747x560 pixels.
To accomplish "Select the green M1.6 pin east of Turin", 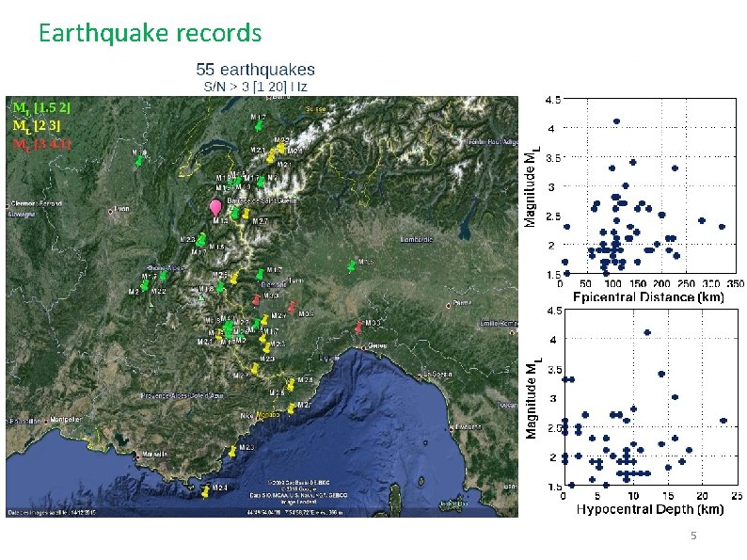I will click(352, 266).
